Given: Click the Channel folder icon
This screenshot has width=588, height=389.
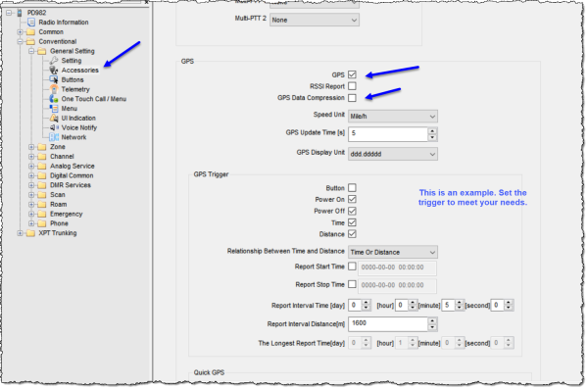Looking at the screenshot, I should tap(42, 157).
